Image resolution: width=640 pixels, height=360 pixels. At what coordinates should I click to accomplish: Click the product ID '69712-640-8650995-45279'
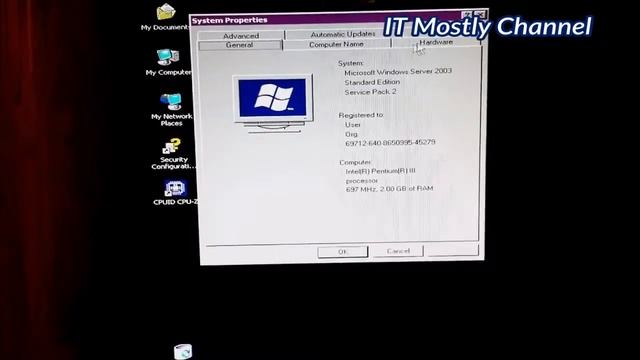point(390,143)
